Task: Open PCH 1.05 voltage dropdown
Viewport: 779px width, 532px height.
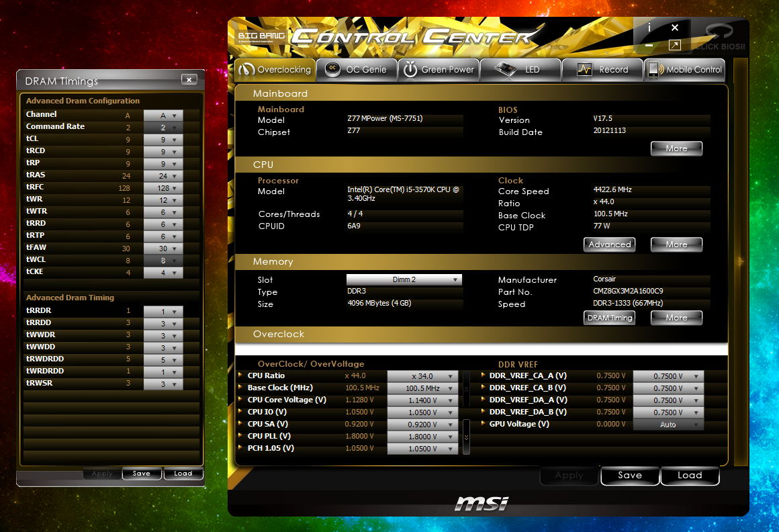Action: click(x=422, y=449)
